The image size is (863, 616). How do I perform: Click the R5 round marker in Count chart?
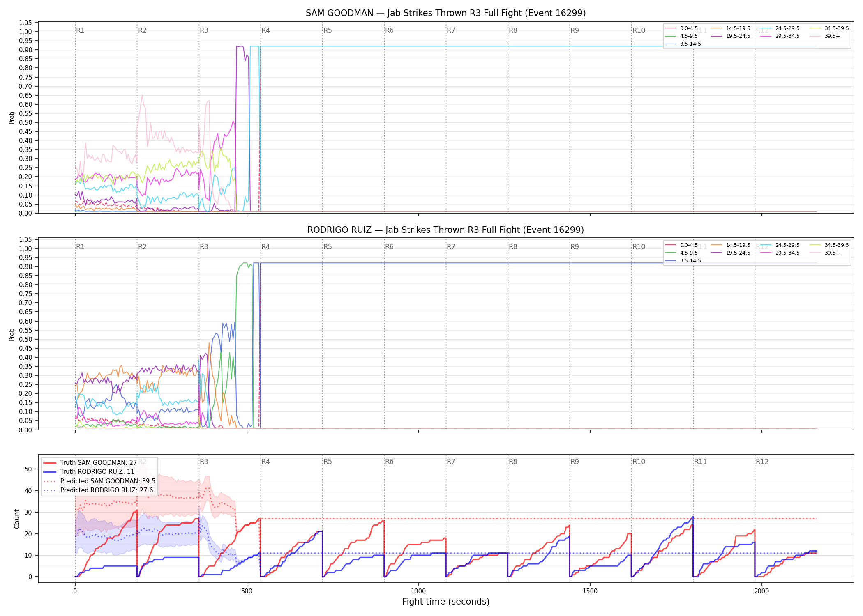pyautogui.click(x=327, y=462)
